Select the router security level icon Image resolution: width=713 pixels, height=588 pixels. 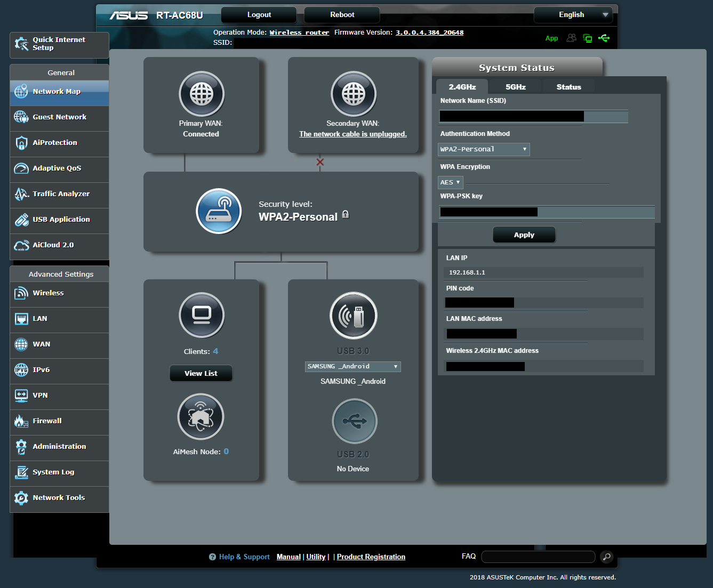(x=219, y=211)
